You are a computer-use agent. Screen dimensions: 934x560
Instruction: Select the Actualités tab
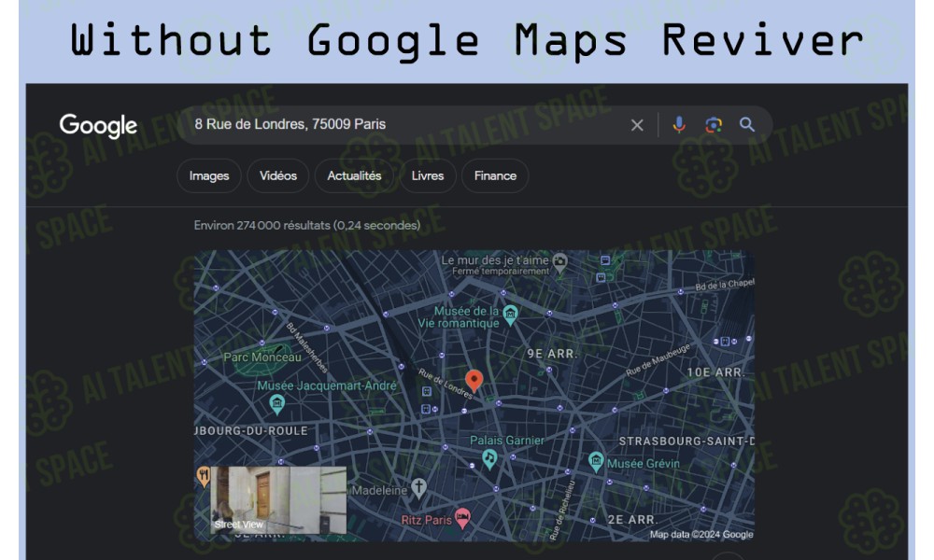tap(354, 175)
